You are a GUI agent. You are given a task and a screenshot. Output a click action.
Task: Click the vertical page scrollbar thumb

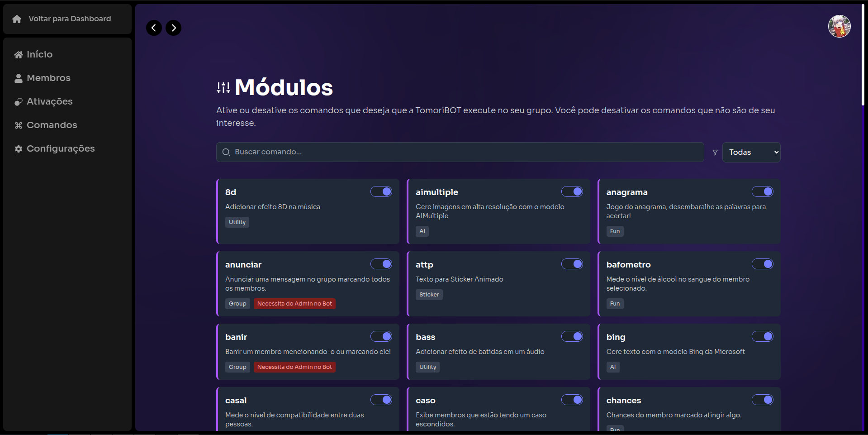click(x=863, y=54)
